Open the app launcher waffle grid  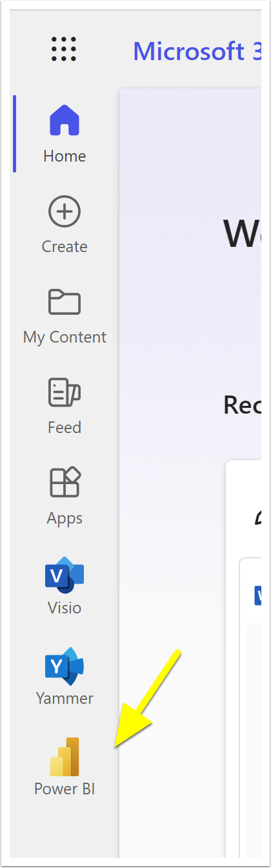[65, 48]
